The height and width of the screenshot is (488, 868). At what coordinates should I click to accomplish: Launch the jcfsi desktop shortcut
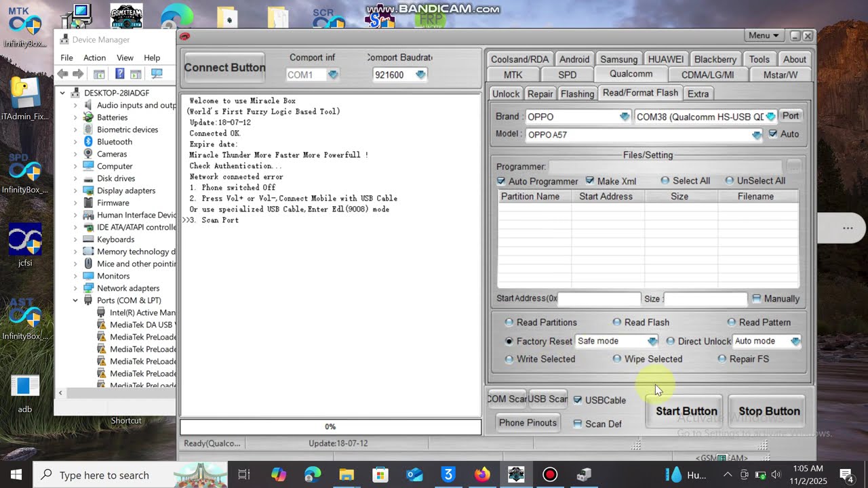pyautogui.click(x=25, y=245)
